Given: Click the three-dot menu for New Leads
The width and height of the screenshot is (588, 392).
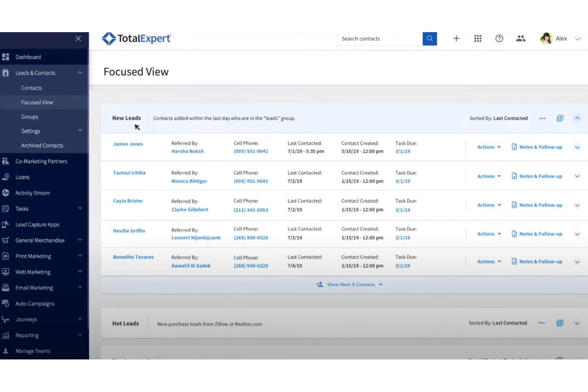Looking at the screenshot, I should [x=542, y=118].
